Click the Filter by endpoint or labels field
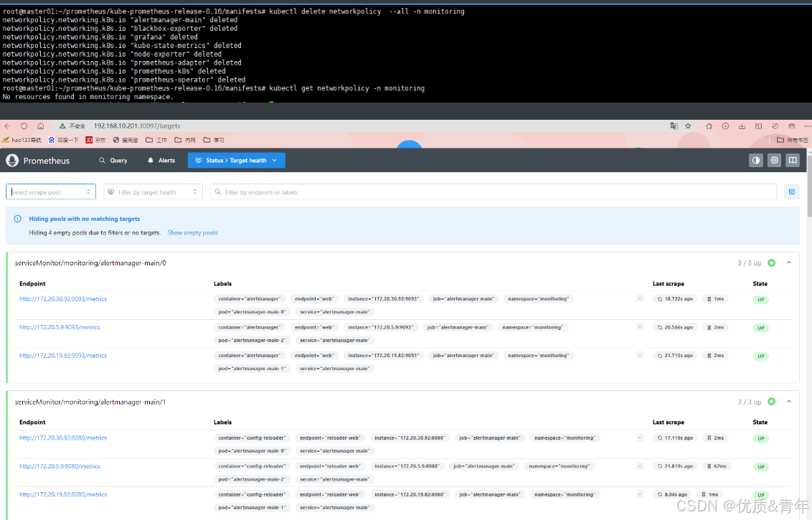The width and height of the screenshot is (812, 520). (493, 192)
